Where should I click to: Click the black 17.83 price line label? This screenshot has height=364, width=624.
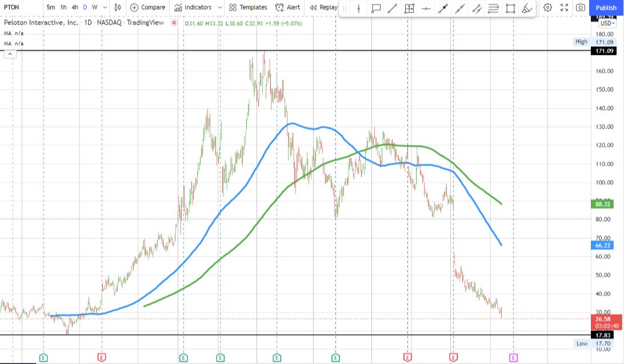coord(603,335)
